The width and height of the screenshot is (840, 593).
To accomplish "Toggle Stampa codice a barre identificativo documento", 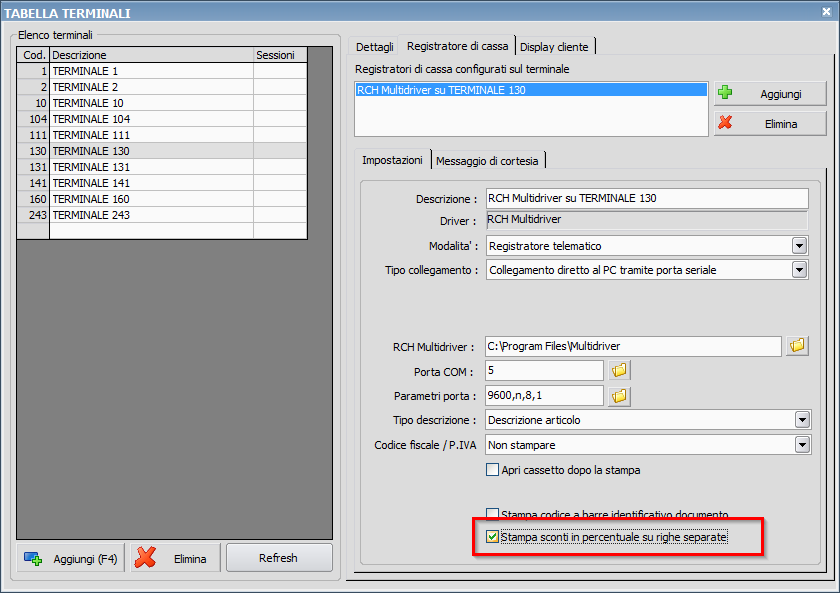I will pos(492,514).
